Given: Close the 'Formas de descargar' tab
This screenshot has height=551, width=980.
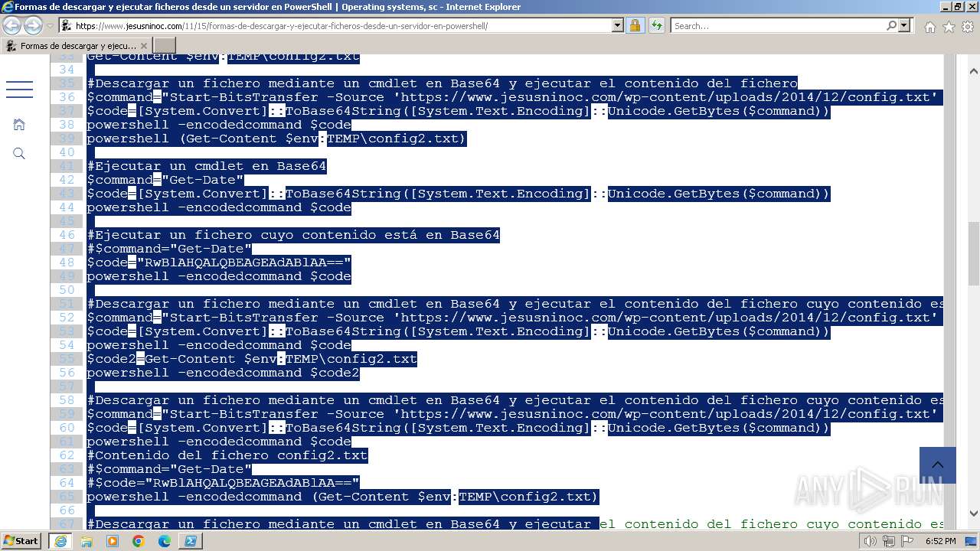Looking at the screenshot, I should click(x=144, y=46).
